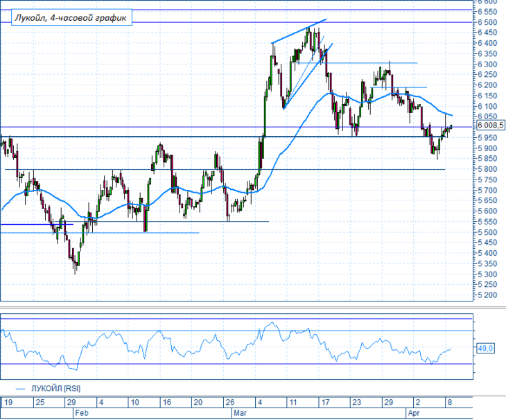This screenshot has width=506, height=420.
Task: Click the chart title Лукойл, 4-часовой график
Action: [71, 17]
